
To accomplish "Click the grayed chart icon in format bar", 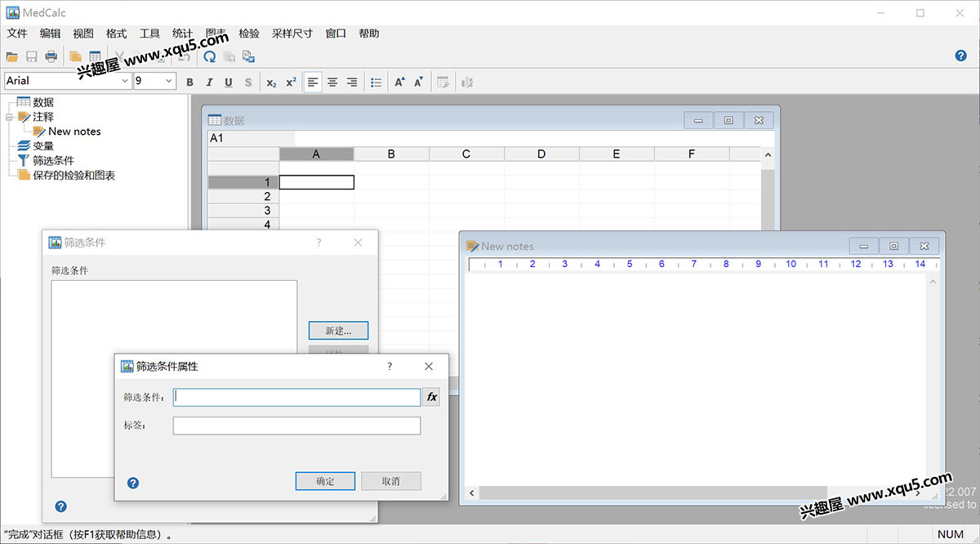I will pos(467,82).
